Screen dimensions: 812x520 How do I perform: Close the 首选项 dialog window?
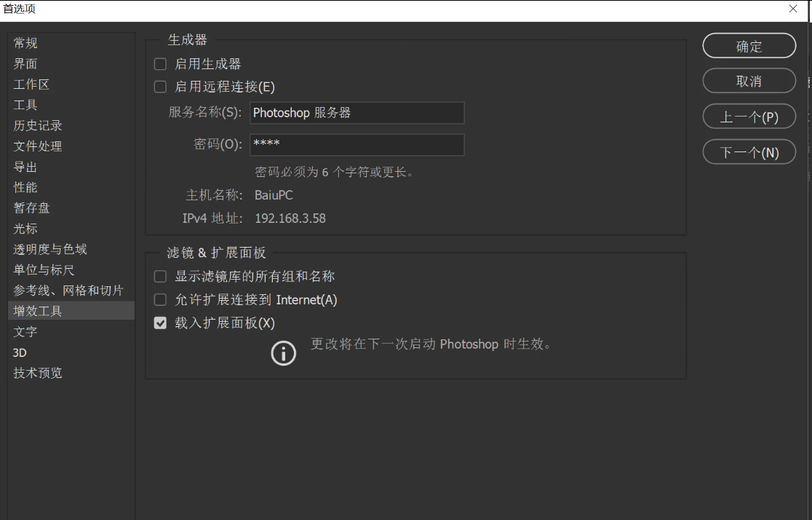(x=793, y=9)
